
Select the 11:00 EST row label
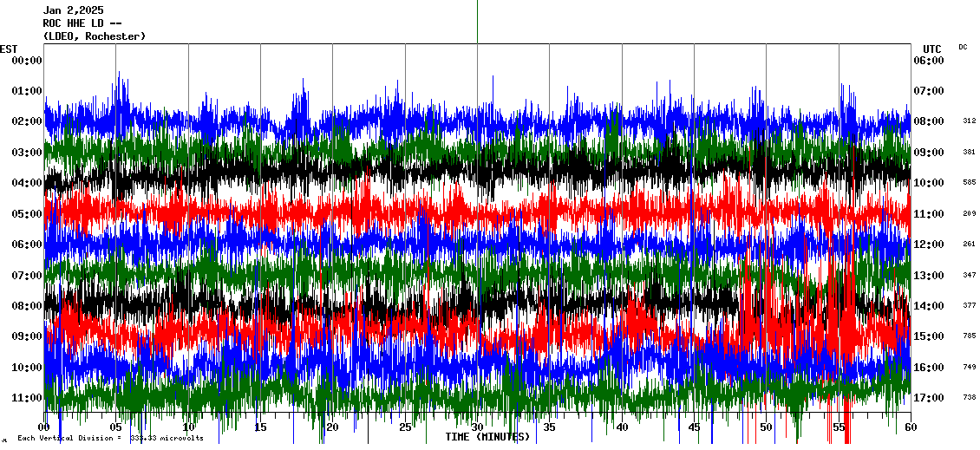pyautogui.click(x=26, y=398)
